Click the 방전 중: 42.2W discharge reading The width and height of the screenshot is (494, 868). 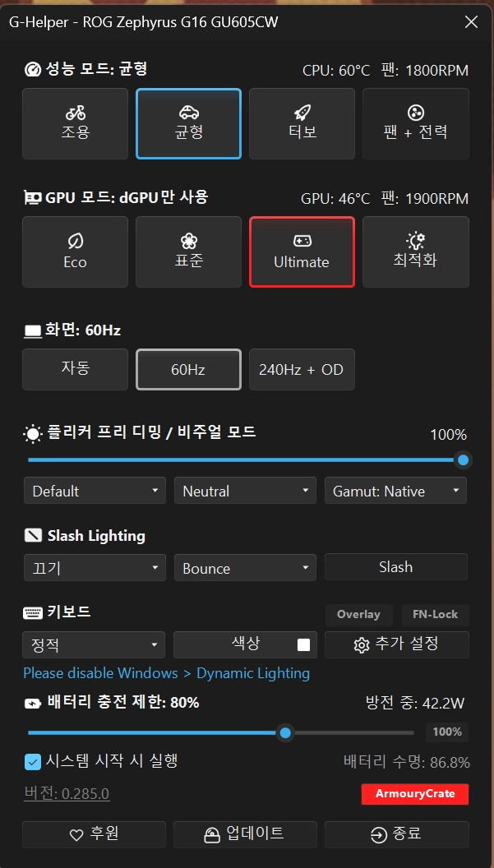[415, 703]
